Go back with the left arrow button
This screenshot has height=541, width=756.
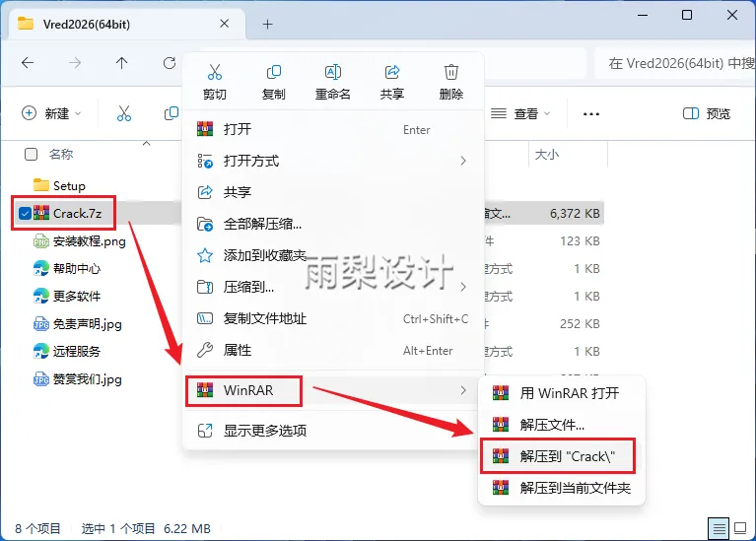(x=28, y=63)
